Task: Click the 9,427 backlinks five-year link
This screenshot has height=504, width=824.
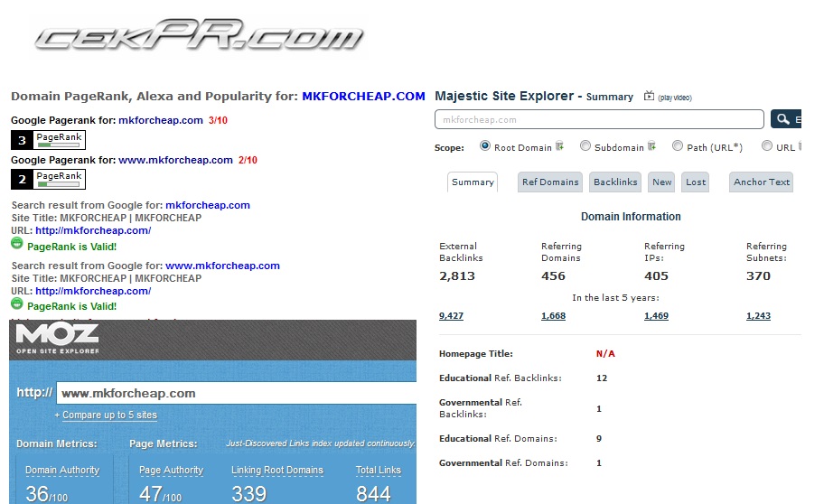Action: [x=452, y=316]
